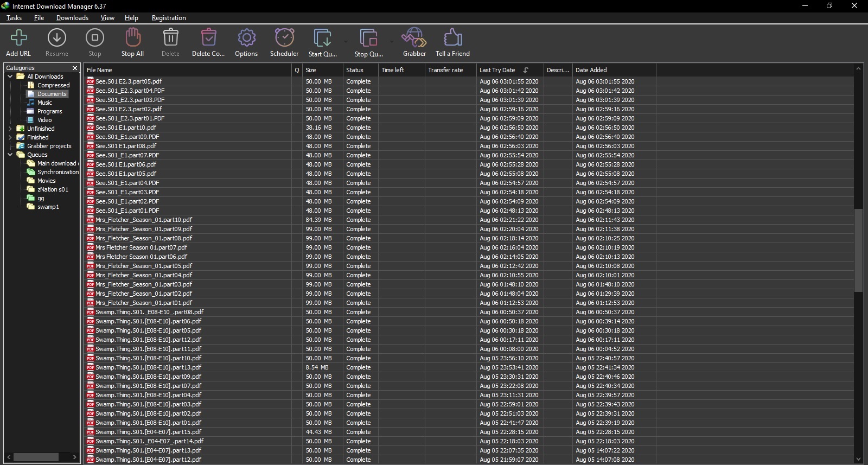Viewport: 868px width, 465px height.
Task: Click the Stop download icon
Action: coord(95,38)
